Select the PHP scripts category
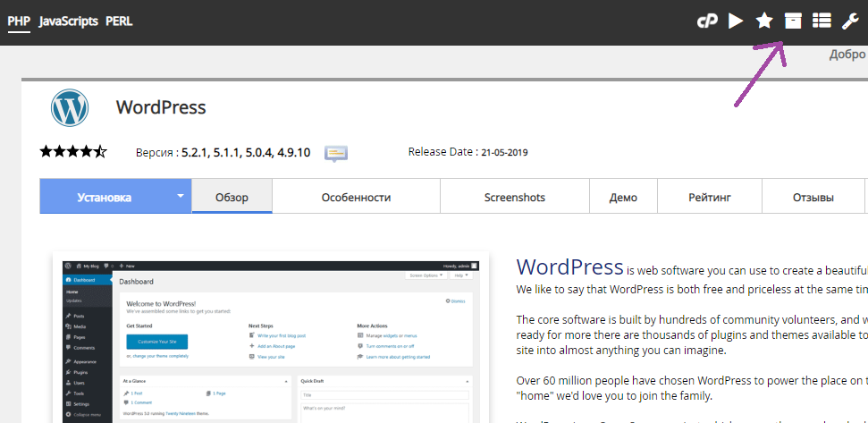 pos(19,21)
